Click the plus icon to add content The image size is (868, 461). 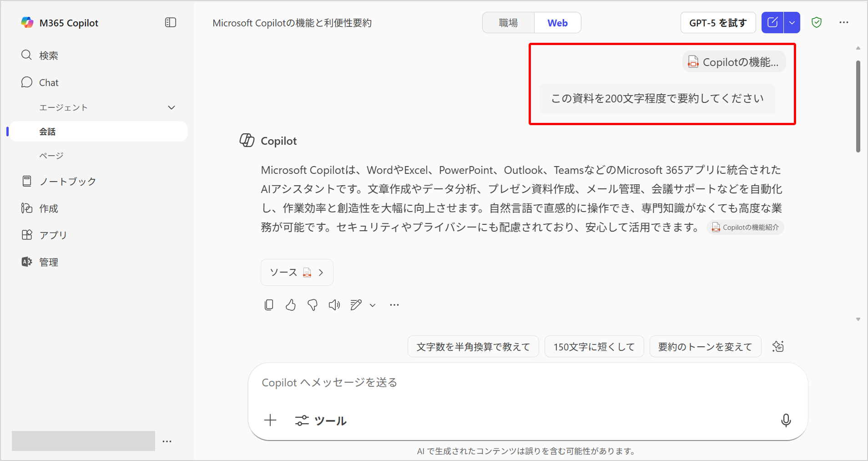tap(270, 420)
